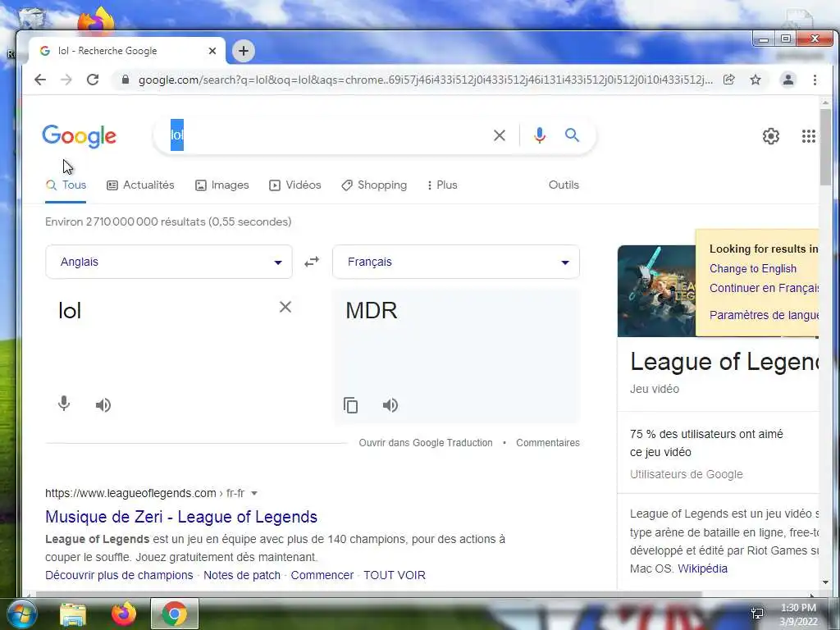Open network icon in system tray
The height and width of the screenshot is (630, 840).
757,614
